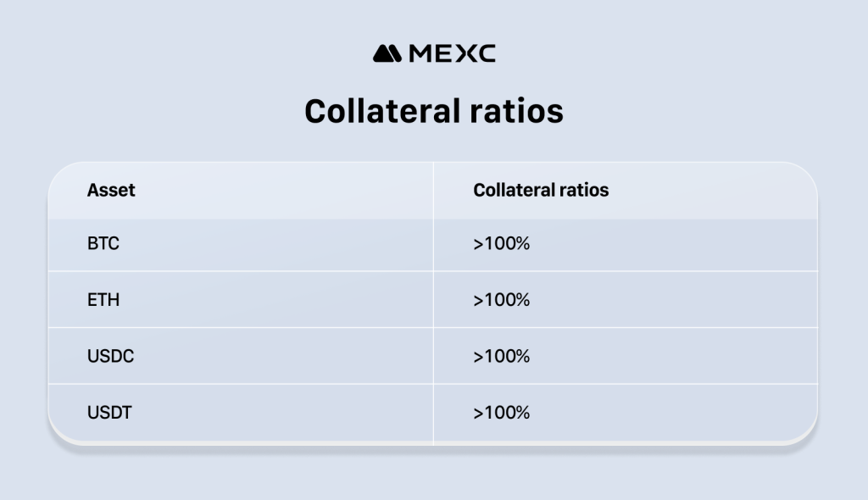Click divider line between ETH and USDC rows

254,328
